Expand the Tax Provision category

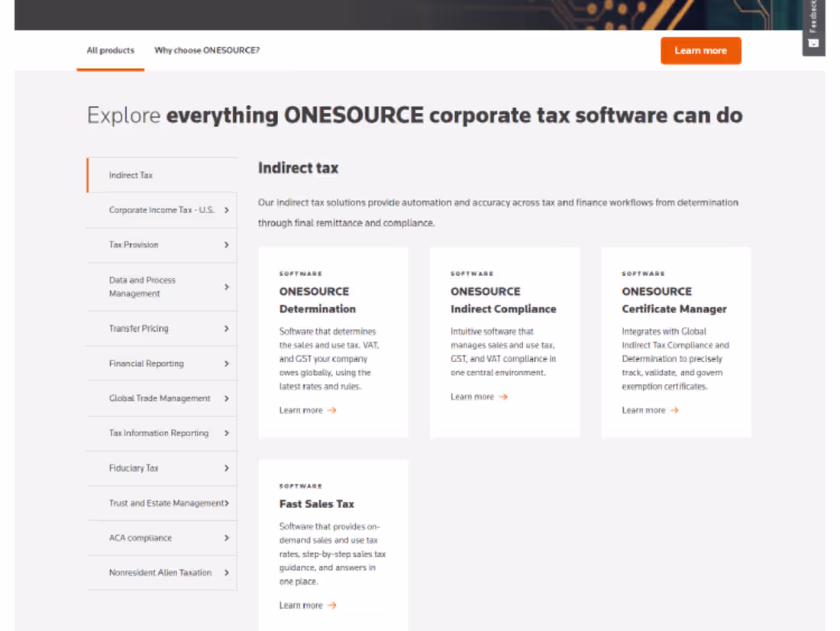click(x=227, y=245)
